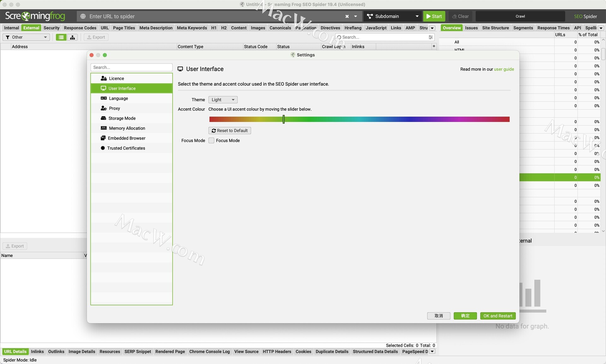Switch to HTTP Headers bottom tab
This screenshot has width=606, height=364.
277,351
